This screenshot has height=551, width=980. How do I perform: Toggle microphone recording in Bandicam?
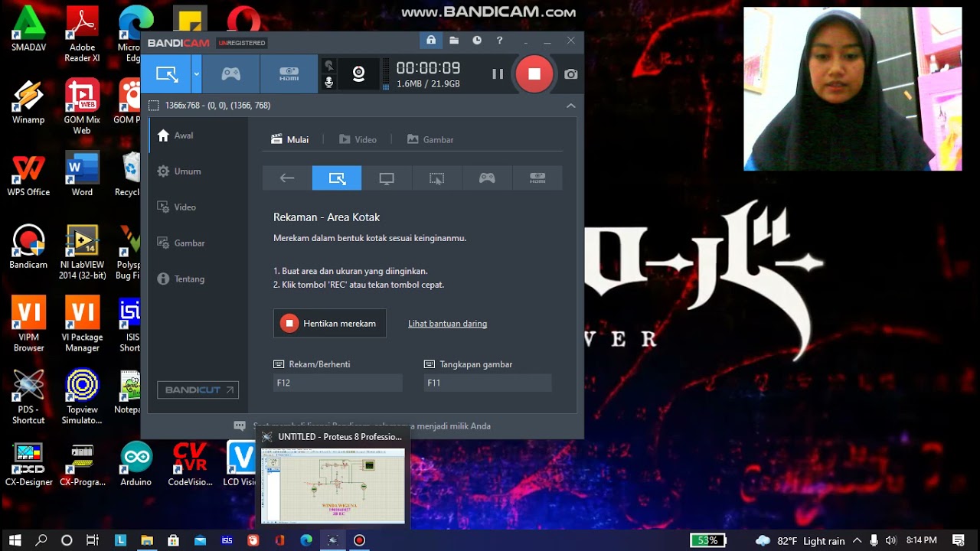coord(329,82)
